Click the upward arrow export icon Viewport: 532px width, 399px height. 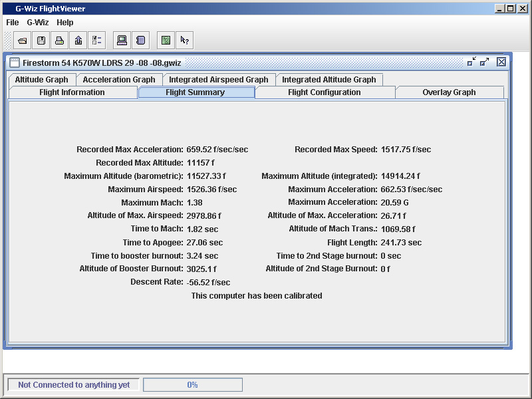coord(78,41)
